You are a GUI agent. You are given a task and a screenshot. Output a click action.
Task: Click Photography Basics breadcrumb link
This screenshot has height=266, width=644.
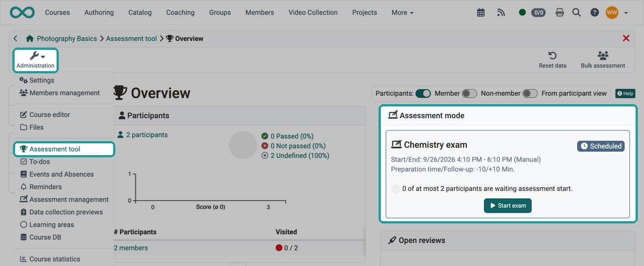point(67,39)
